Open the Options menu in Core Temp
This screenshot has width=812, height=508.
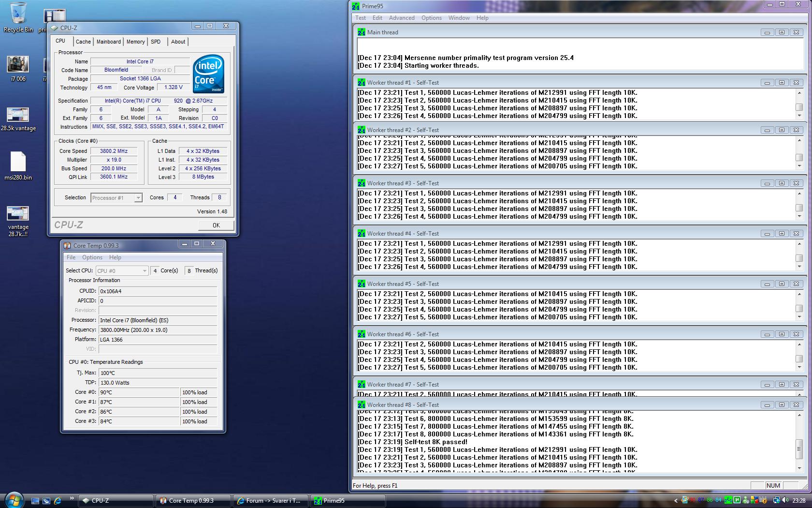(x=92, y=257)
